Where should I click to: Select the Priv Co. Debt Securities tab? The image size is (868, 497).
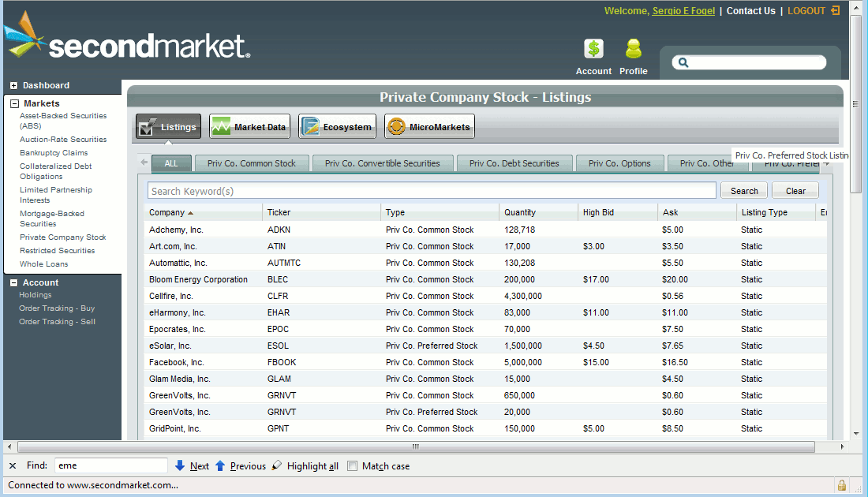point(514,163)
